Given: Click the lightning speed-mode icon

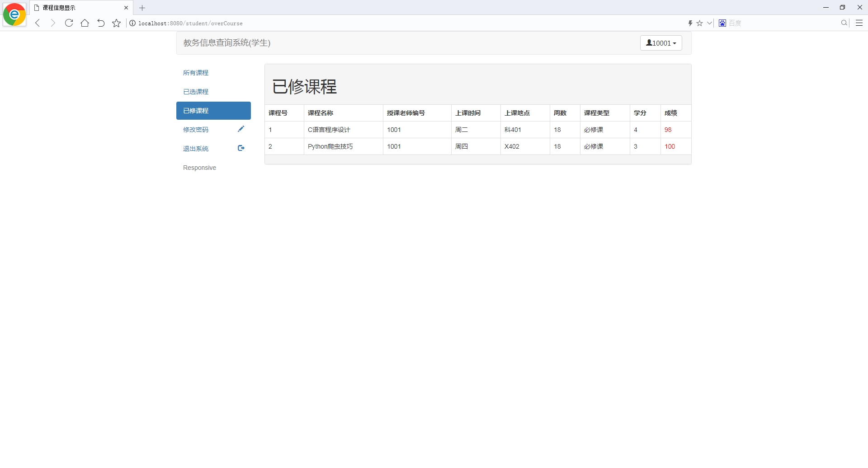Looking at the screenshot, I should coord(690,23).
